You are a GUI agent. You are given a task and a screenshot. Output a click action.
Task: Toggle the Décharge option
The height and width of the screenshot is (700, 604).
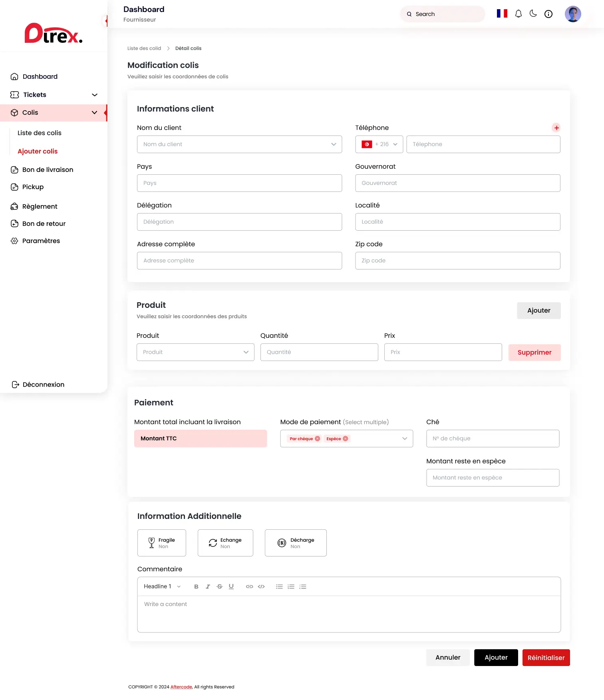click(296, 543)
